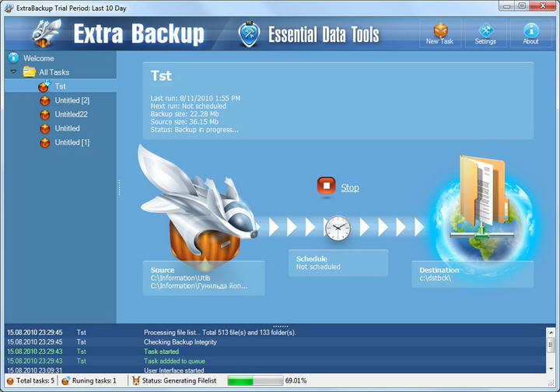Open the About info icon

coord(531,30)
